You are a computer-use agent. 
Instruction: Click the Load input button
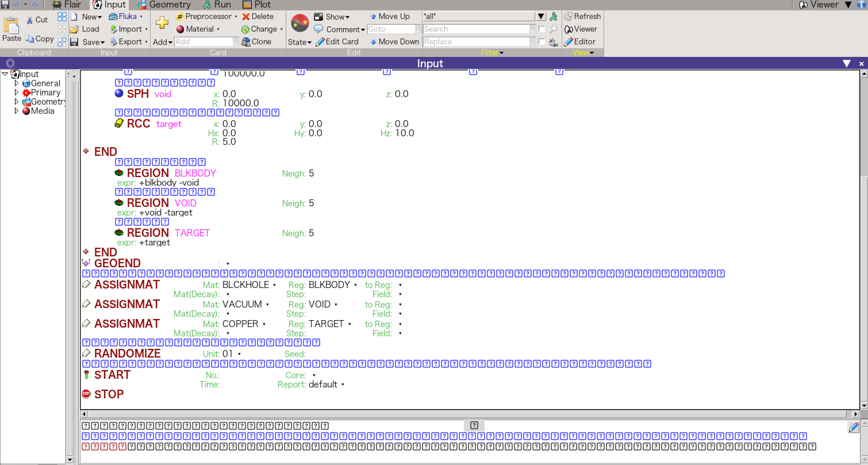[85, 29]
